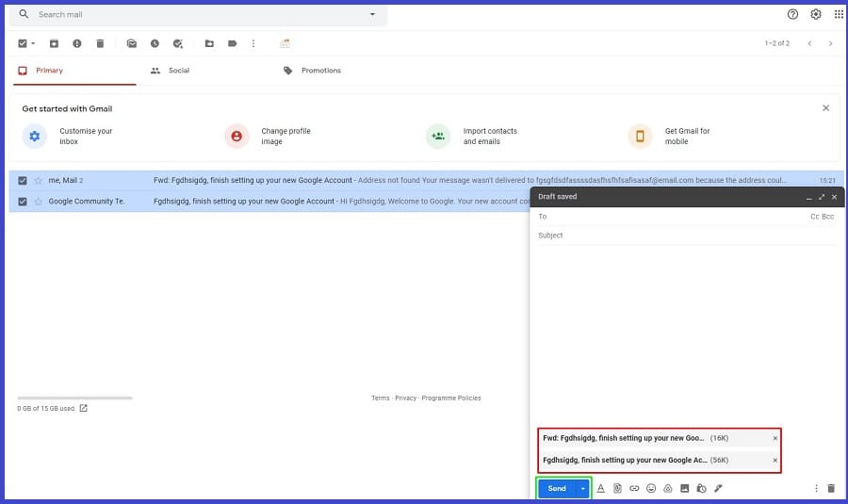848x504 pixels.
Task: Open compose More options menu
Action: (816, 488)
